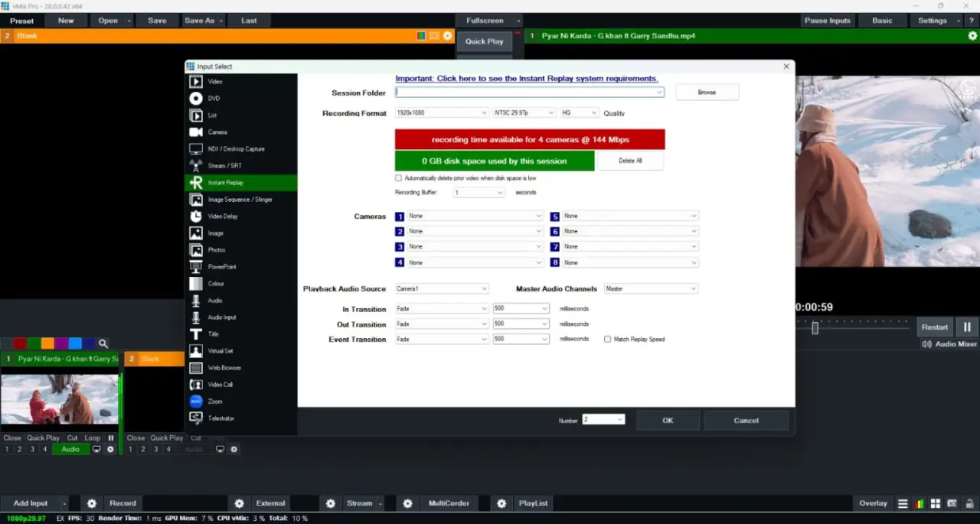Toggle Loop on input 1
The width and height of the screenshot is (980, 524).
[93, 438]
